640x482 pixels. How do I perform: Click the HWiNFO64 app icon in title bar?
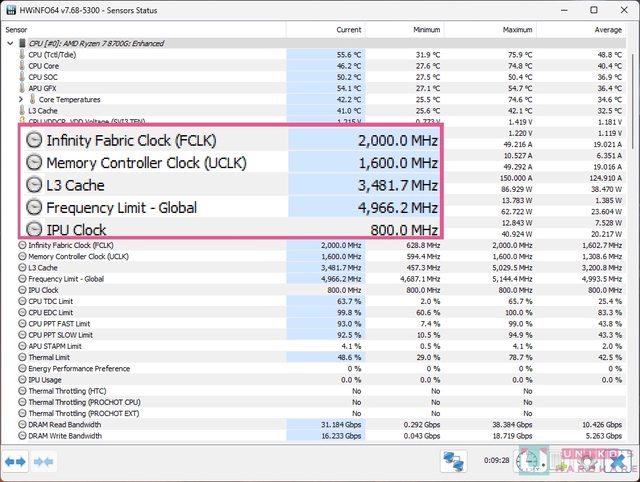click(10, 10)
